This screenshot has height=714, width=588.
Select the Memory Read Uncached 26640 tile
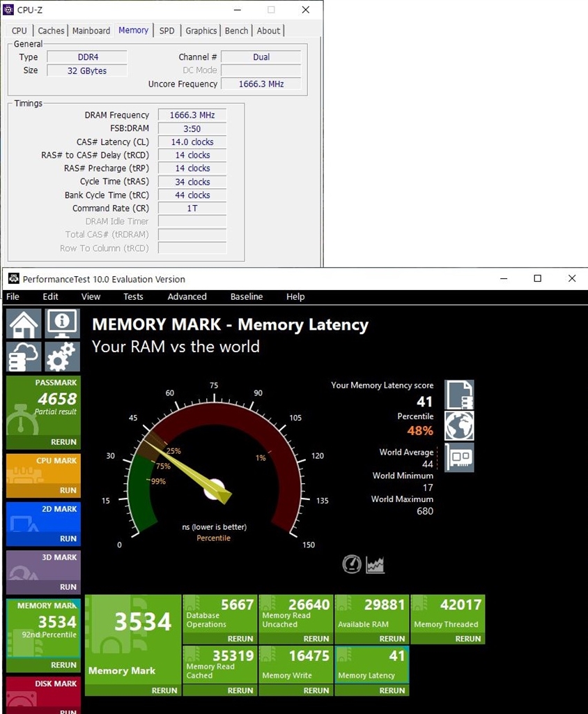[296, 614]
